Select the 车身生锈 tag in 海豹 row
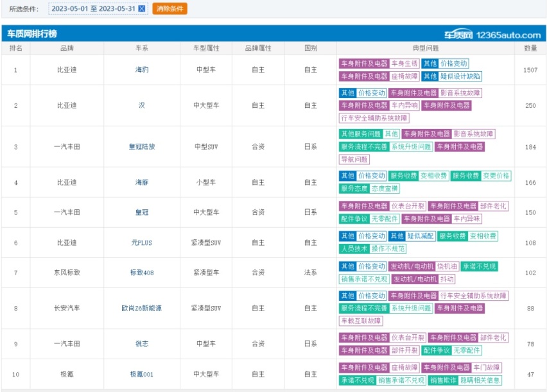547x392 pixels. [404, 64]
